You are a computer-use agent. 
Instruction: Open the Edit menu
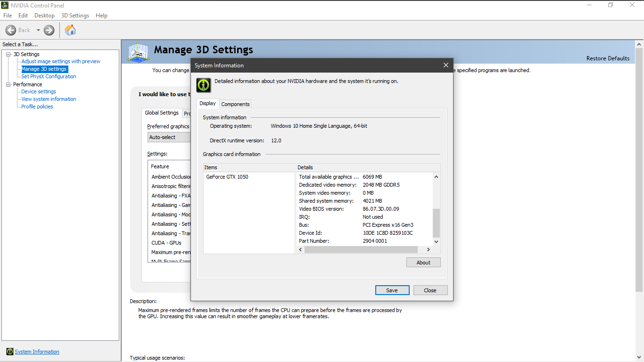click(23, 16)
